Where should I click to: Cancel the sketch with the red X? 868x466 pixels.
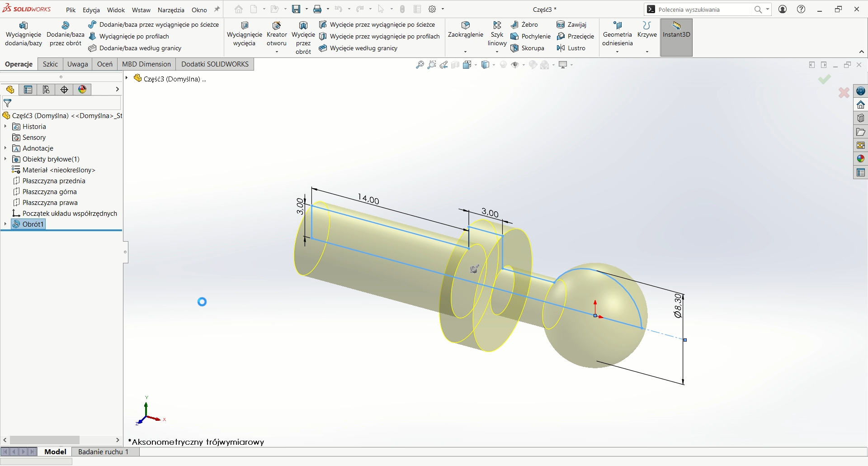(844, 93)
